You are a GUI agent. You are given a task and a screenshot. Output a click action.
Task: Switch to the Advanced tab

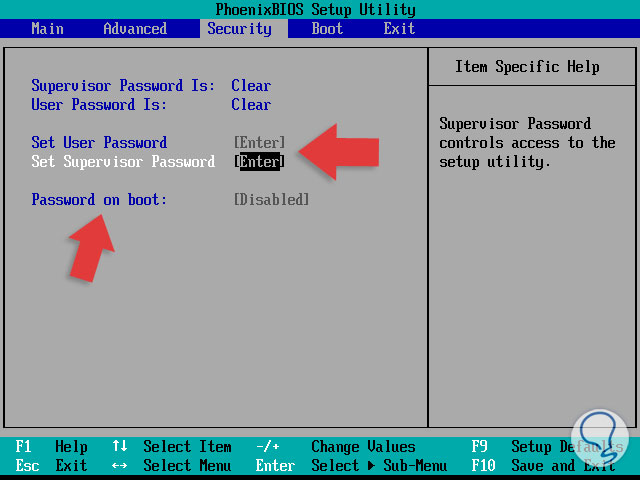(135, 29)
